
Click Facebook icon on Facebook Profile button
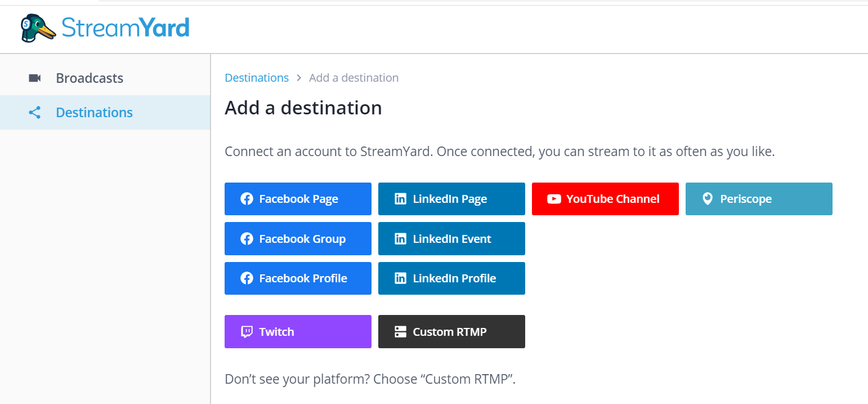tap(247, 278)
